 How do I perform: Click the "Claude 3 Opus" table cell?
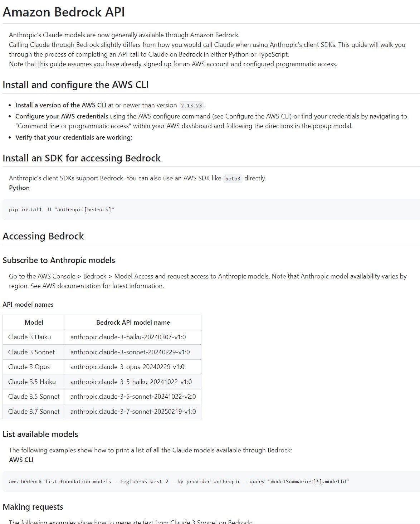point(29,367)
